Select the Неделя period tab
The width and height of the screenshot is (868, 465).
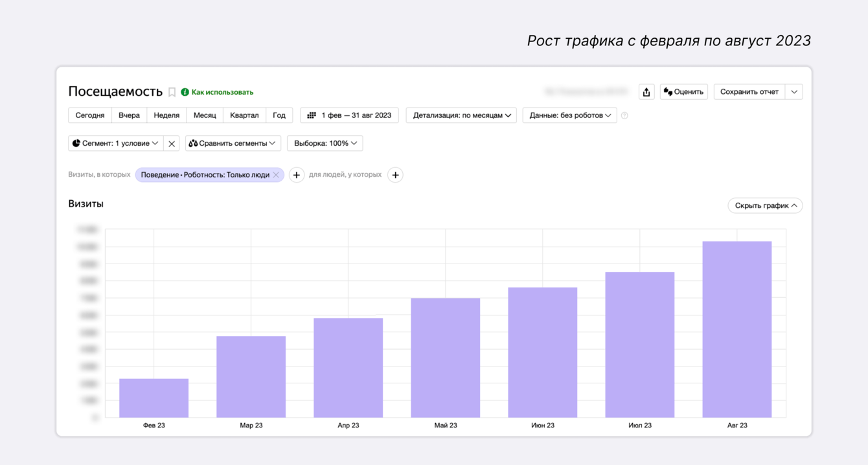click(166, 115)
